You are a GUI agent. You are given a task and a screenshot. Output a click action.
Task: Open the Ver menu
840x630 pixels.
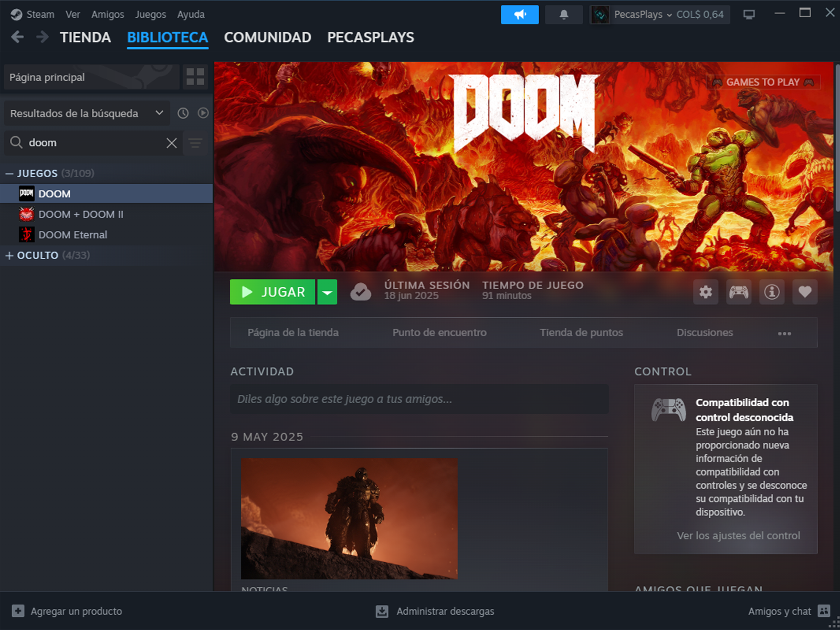pyautogui.click(x=72, y=14)
